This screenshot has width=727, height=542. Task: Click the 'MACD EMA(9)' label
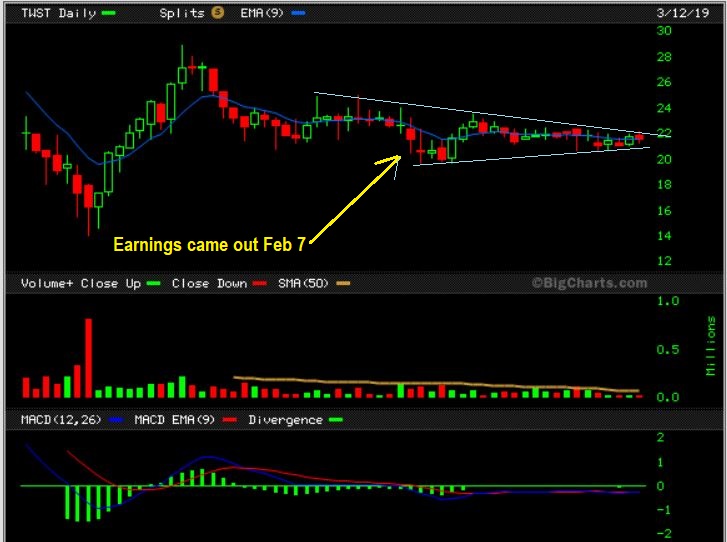click(x=175, y=420)
